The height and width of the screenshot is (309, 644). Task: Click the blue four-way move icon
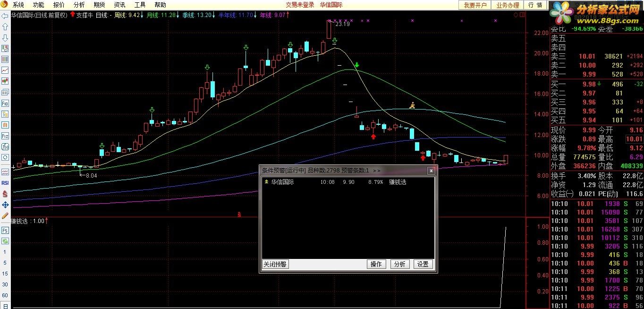[5, 205]
